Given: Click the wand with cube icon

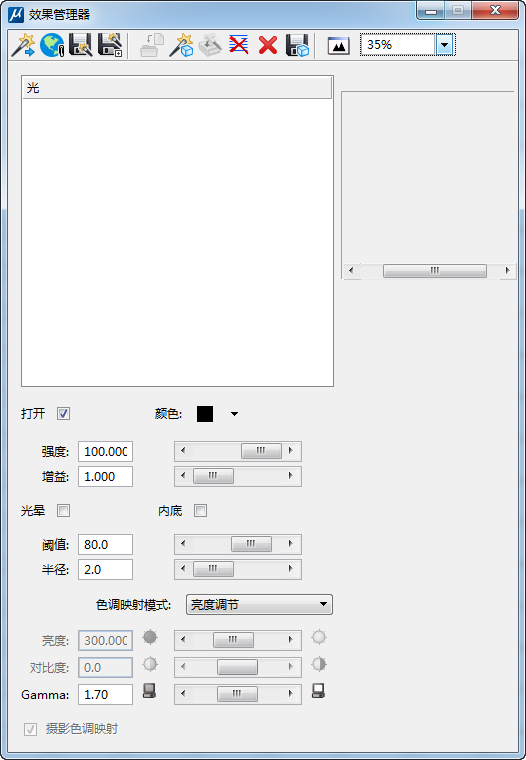Looking at the screenshot, I should 181,46.
